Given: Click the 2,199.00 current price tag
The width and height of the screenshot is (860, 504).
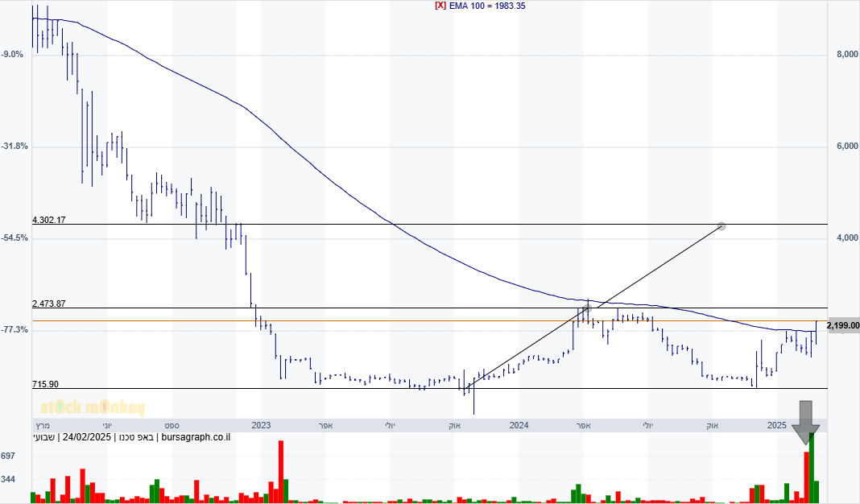Looking at the screenshot, I should (x=843, y=326).
